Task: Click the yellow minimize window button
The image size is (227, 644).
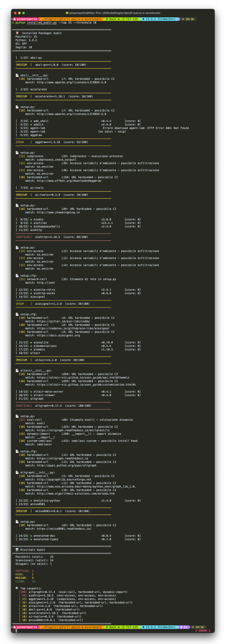Action: 19,13
